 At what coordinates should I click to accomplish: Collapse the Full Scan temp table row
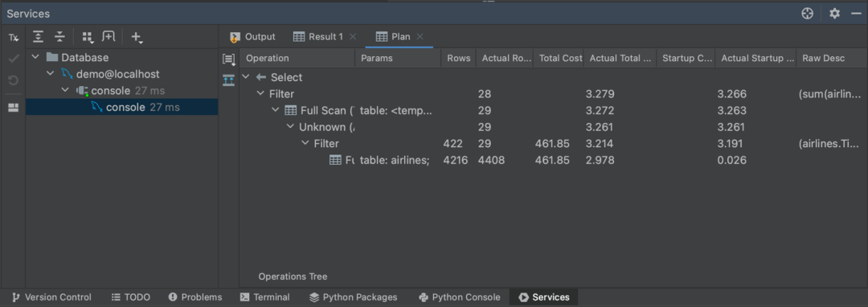click(275, 111)
